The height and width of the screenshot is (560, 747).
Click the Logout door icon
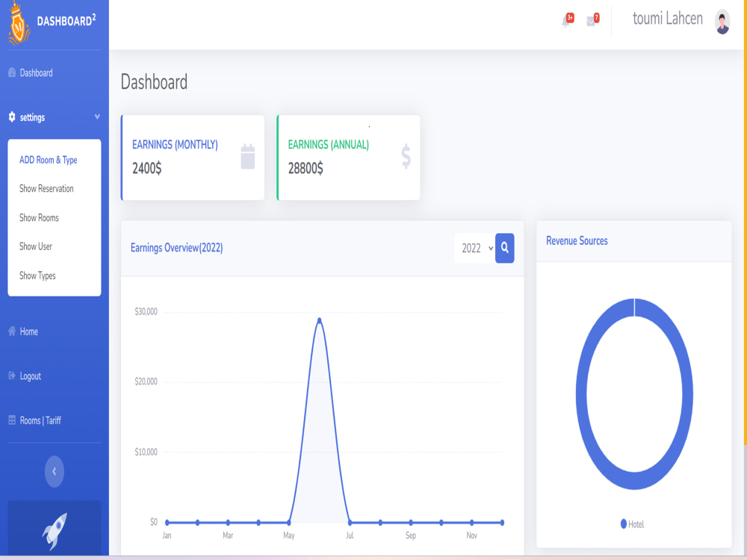coord(12,376)
